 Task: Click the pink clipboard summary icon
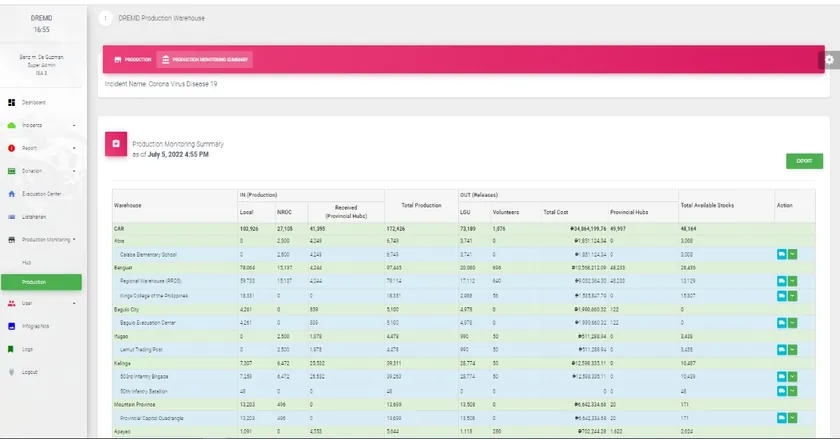tap(116, 144)
